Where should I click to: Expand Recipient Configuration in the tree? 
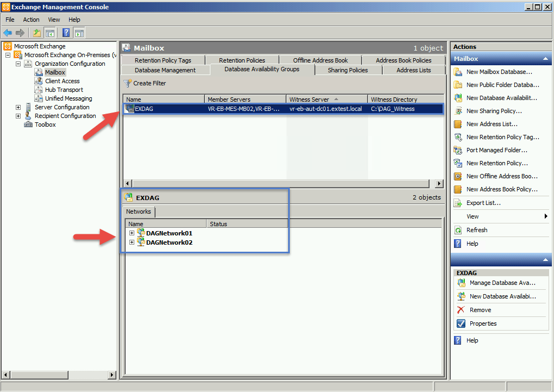pyautogui.click(x=18, y=116)
